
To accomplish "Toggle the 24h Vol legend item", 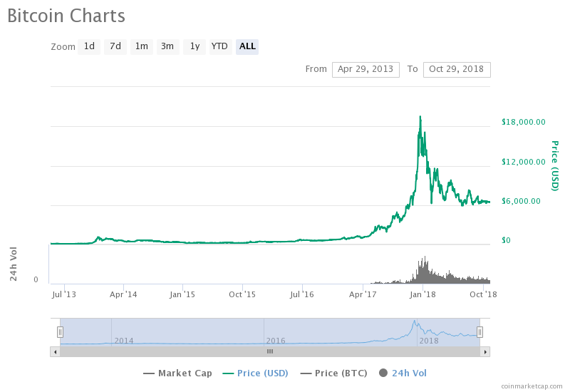I will 403,373.
